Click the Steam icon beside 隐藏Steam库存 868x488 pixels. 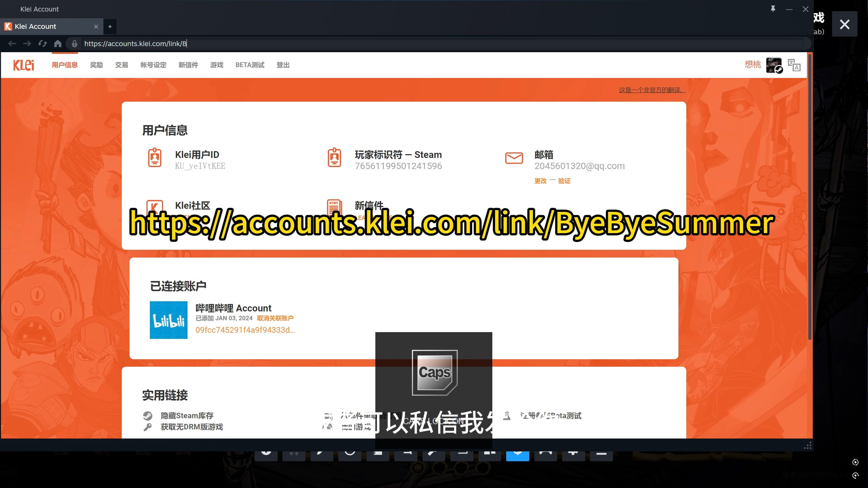[x=147, y=415]
